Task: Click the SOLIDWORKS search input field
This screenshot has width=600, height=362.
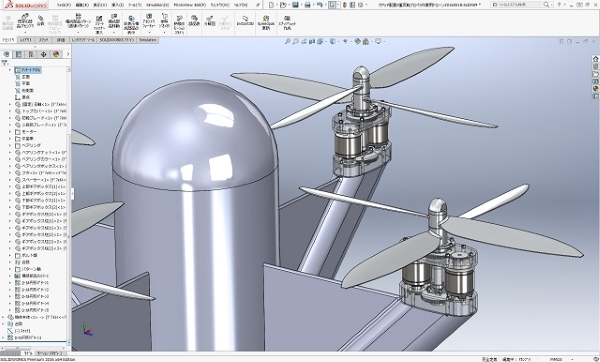Action: (520, 5)
